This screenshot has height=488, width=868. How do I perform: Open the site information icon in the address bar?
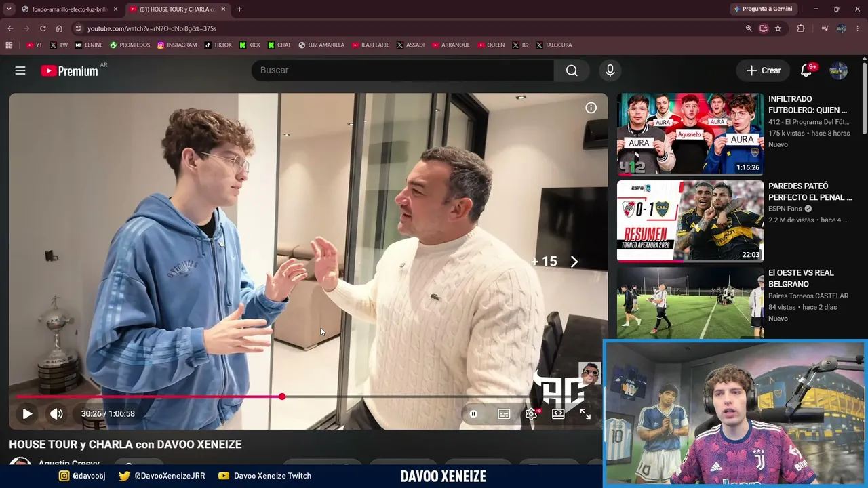pos(79,28)
